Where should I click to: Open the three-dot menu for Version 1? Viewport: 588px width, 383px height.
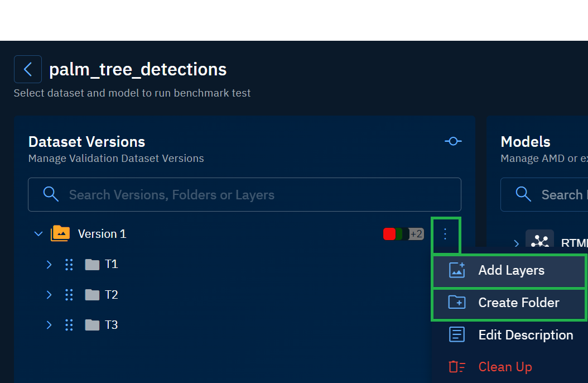point(445,234)
